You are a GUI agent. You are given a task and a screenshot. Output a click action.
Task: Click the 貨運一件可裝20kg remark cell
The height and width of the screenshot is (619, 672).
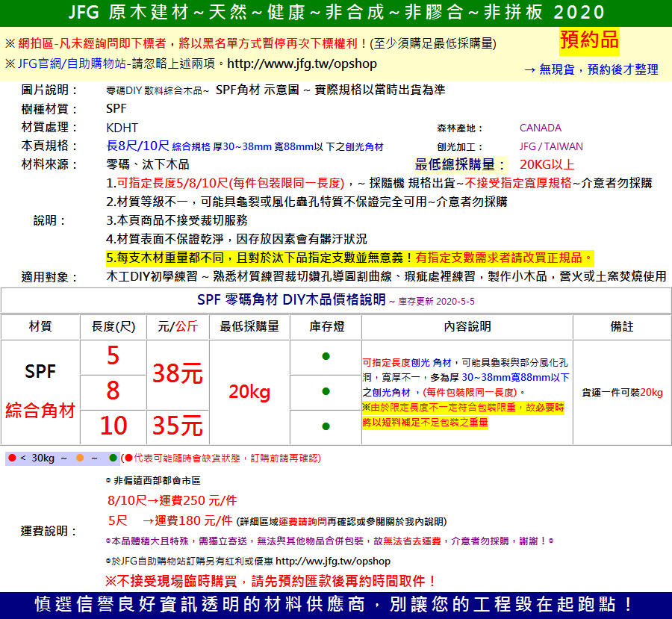tap(622, 392)
